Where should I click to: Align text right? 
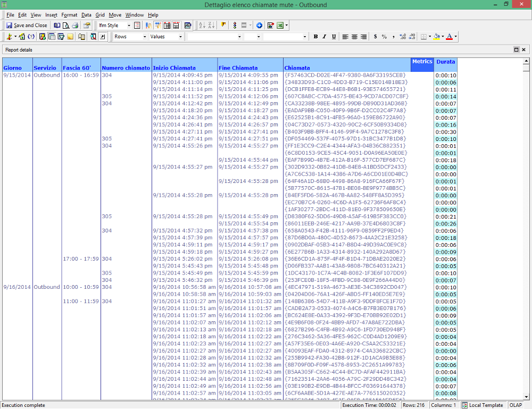(363, 37)
